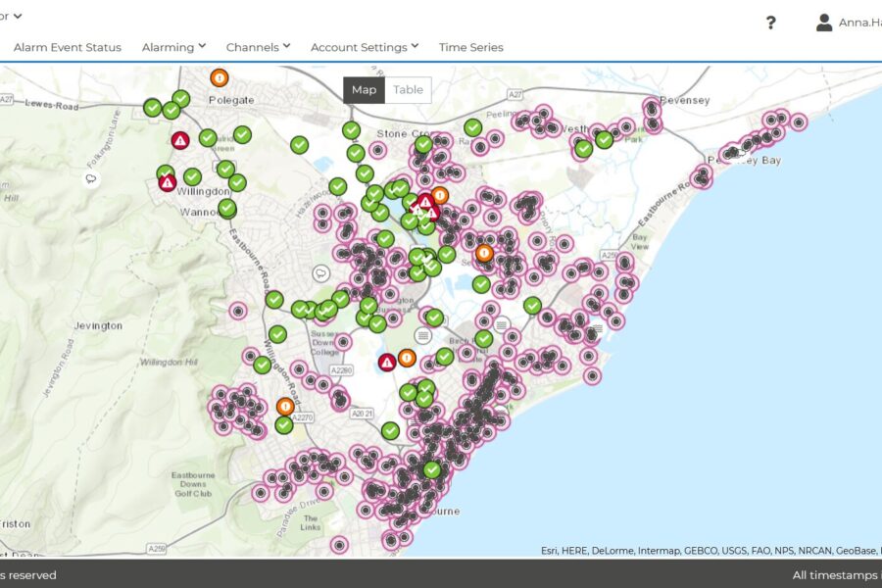The height and width of the screenshot is (588, 882).
Task: Switch to the Table view
Action: (x=408, y=90)
